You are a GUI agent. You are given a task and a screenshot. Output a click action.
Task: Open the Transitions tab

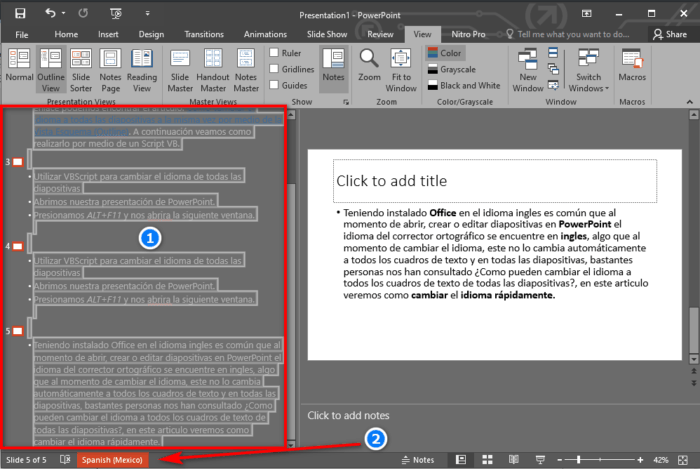pyautogui.click(x=204, y=34)
